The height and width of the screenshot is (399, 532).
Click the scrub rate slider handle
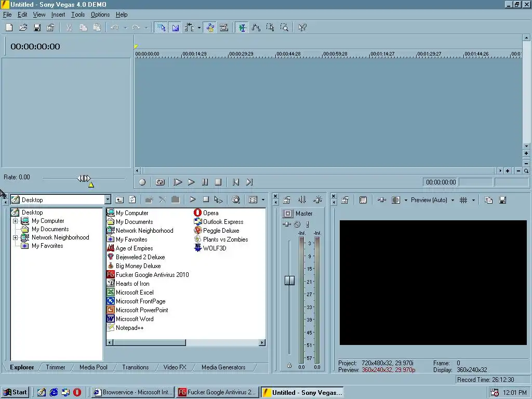click(84, 178)
